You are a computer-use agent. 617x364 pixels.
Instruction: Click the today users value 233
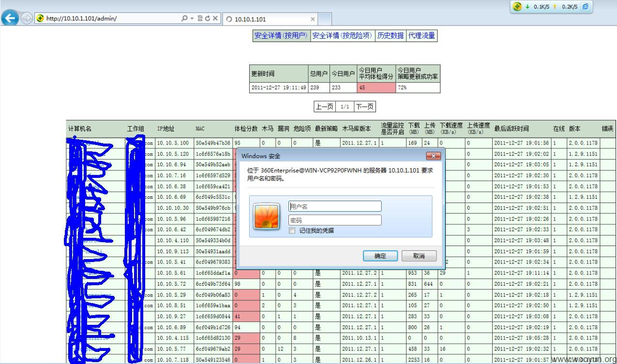point(343,88)
